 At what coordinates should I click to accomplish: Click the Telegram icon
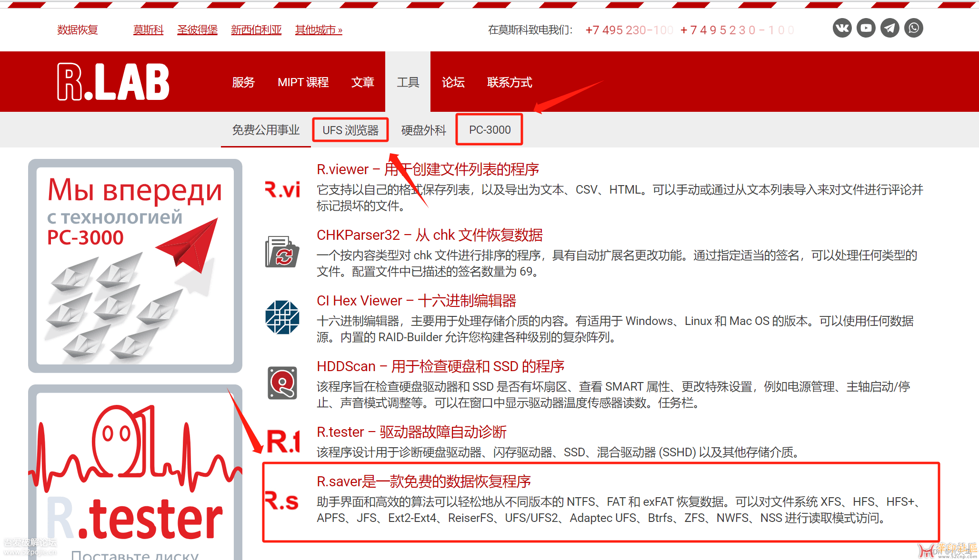tap(889, 28)
